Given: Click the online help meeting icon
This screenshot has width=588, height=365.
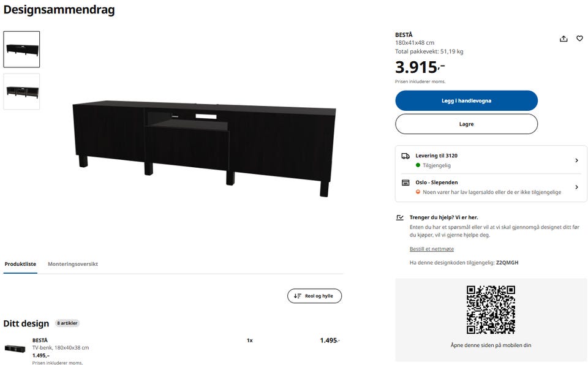Looking at the screenshot, I should click(400, 217).
